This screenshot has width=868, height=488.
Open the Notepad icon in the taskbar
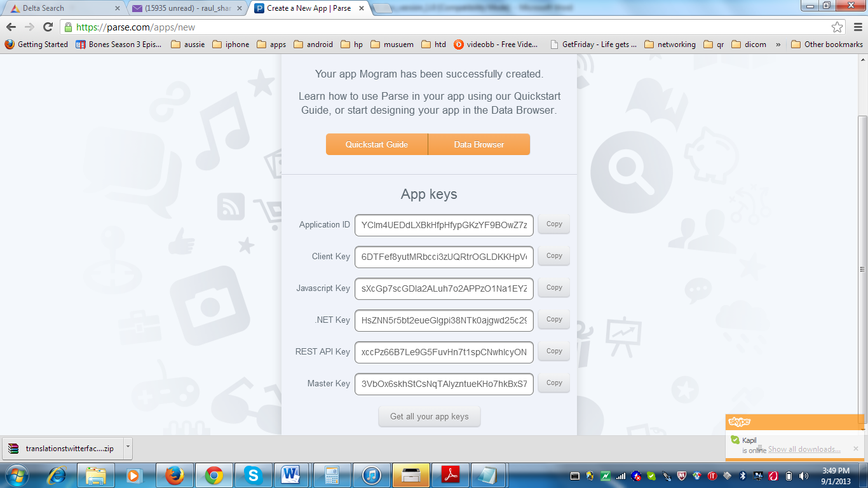pos(489,475)
